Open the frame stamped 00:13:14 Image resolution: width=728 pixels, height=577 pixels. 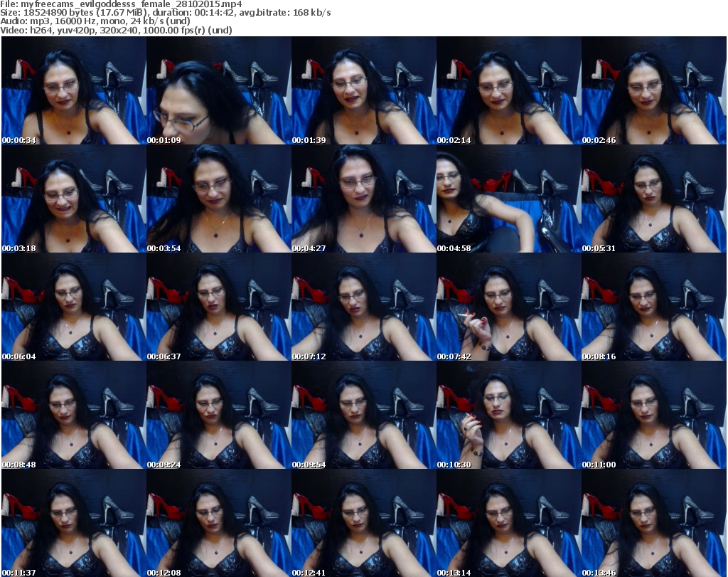(509, 523)
